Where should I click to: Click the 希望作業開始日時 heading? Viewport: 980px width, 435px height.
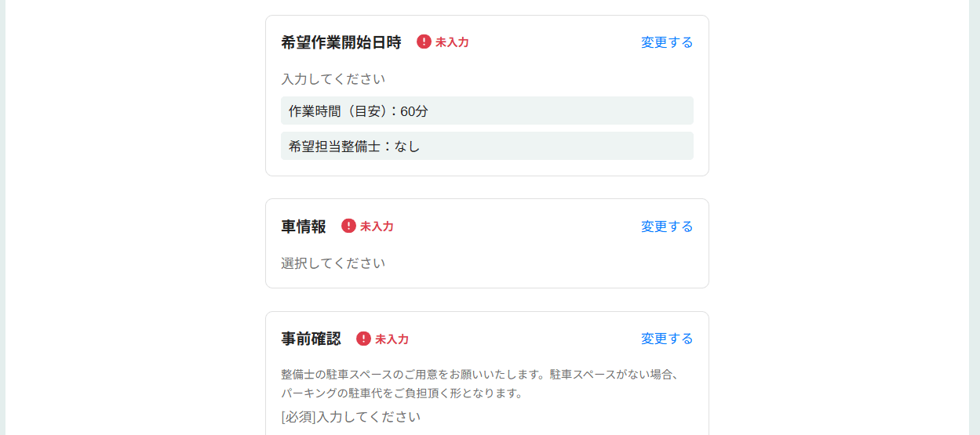click(x=341, y=42)
